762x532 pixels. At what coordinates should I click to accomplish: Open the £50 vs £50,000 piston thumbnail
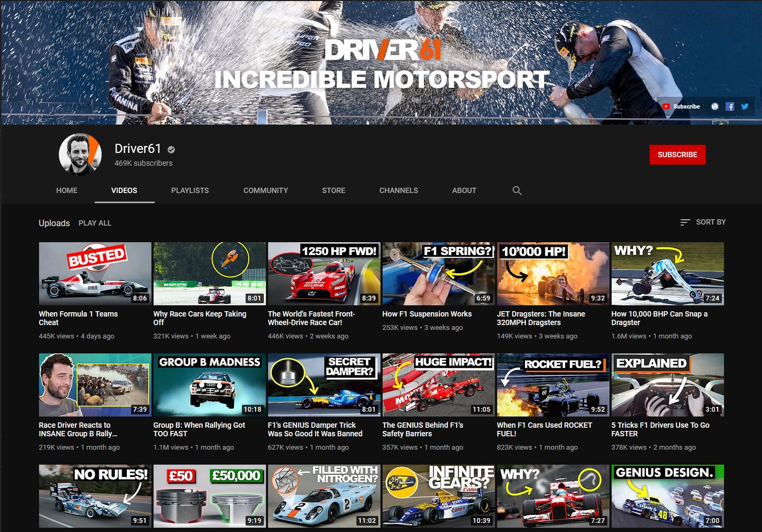209,496
